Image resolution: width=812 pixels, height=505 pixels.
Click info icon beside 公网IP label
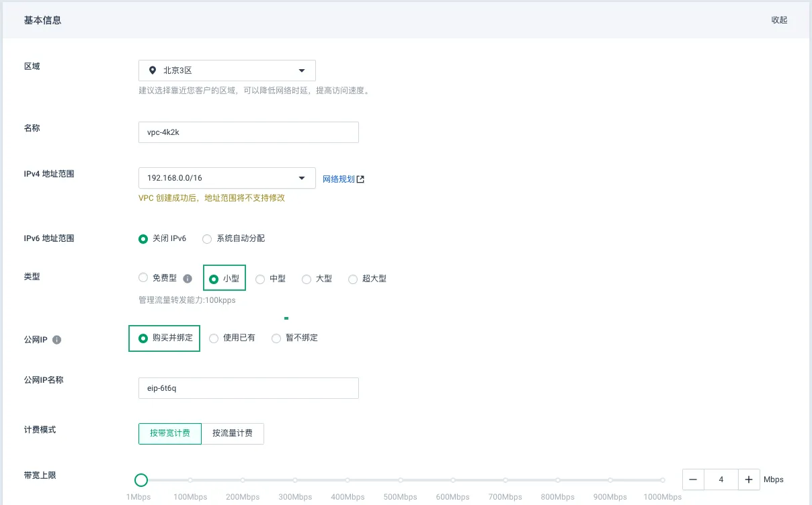click(56, 340)
